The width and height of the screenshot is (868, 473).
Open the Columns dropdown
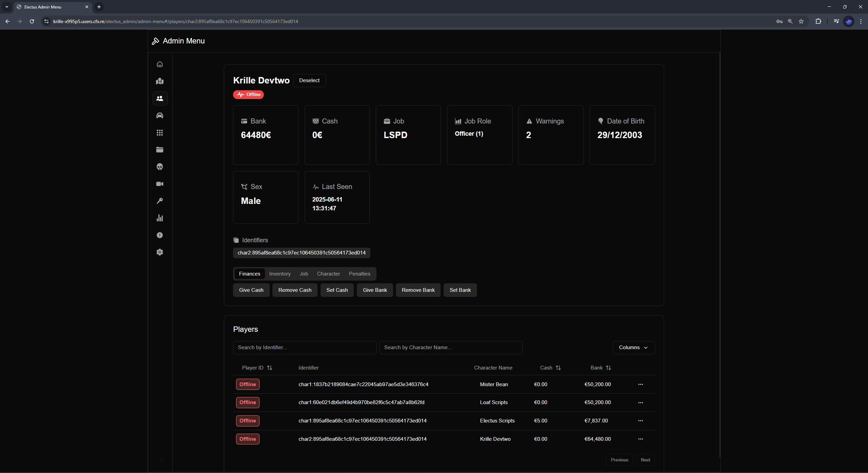click(x=633, y=347)
